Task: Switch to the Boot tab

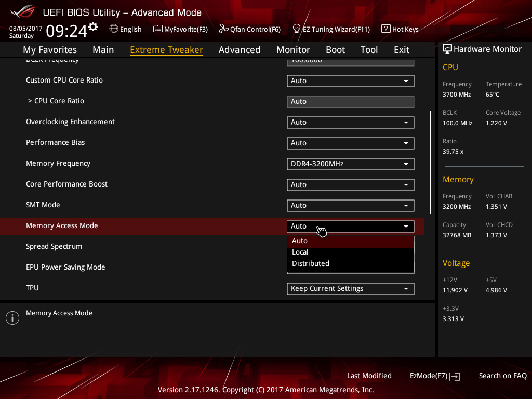Action: click(335, 50)
